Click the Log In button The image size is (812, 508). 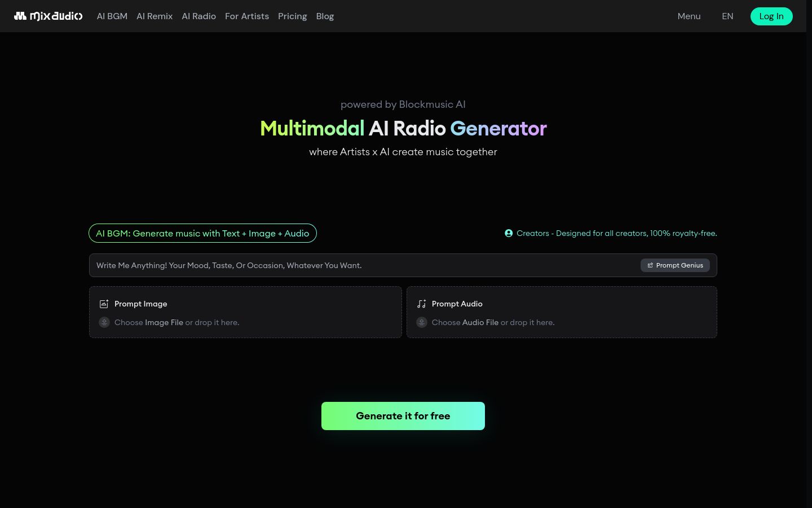(x=771, y=16)
